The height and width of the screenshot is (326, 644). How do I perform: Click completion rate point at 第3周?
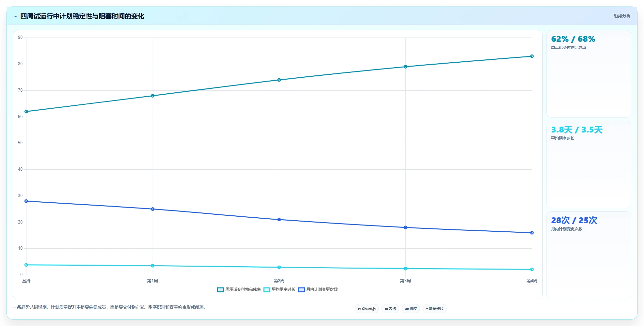pos(406,67)
